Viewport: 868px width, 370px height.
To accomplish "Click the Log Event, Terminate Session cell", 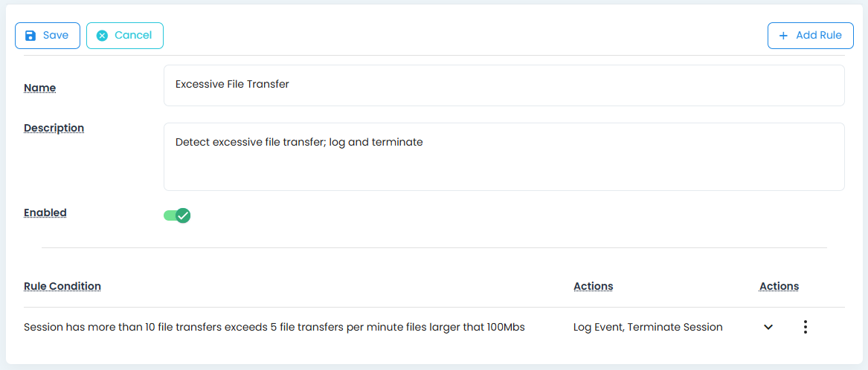I will click(x=648, y=327).
